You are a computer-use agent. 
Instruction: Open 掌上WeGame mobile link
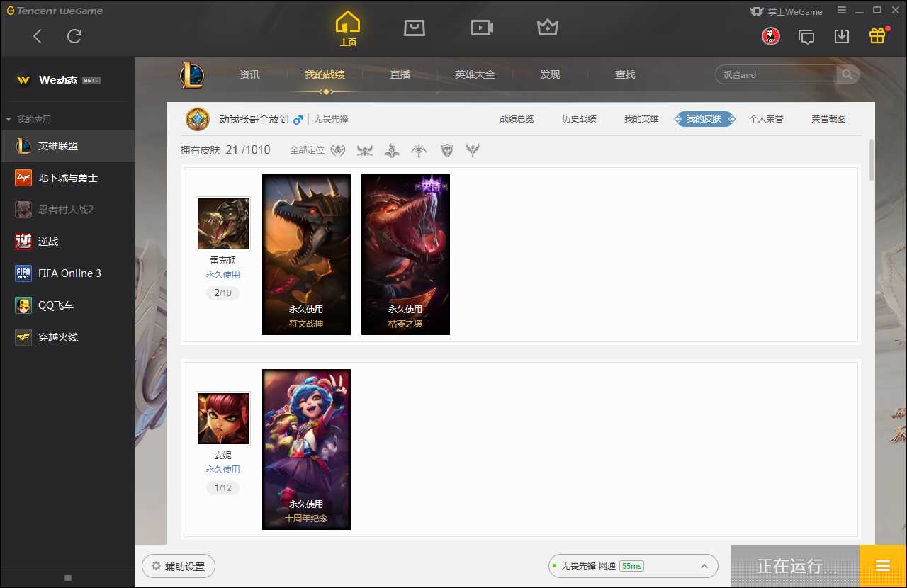tap(787, 11)
